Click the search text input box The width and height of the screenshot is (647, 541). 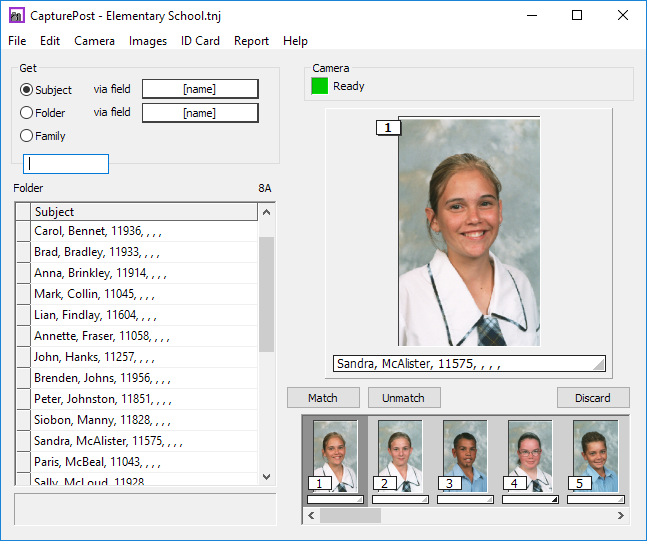[66, 164]
